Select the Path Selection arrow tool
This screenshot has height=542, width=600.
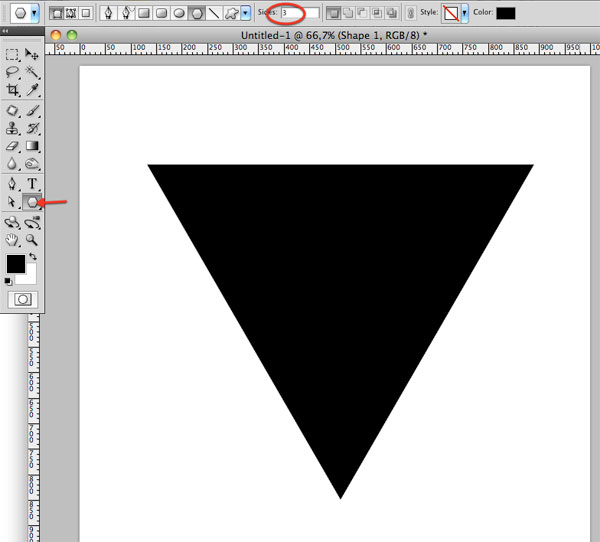12,202
